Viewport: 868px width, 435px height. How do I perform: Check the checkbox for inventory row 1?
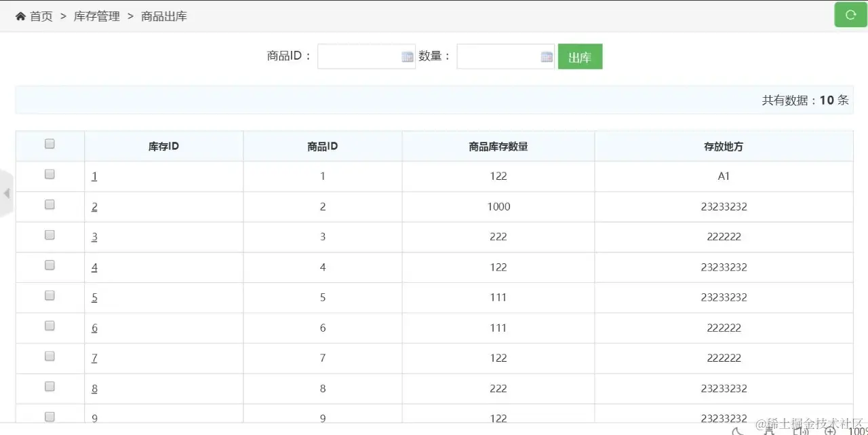tap(50, 174)
